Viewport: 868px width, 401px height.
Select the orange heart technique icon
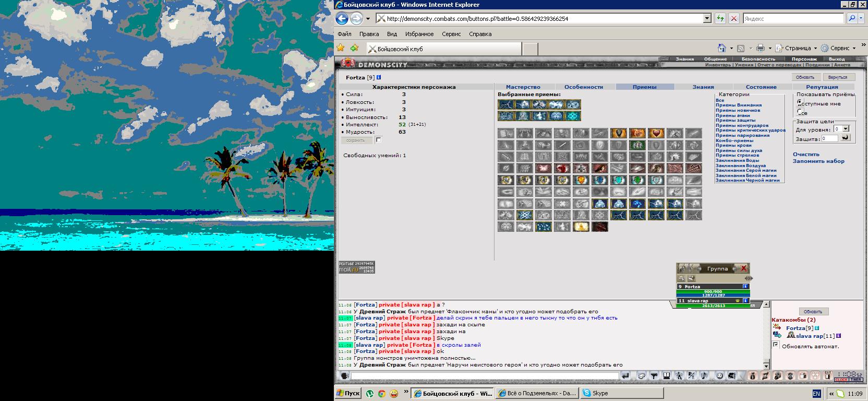pos(656,133)
